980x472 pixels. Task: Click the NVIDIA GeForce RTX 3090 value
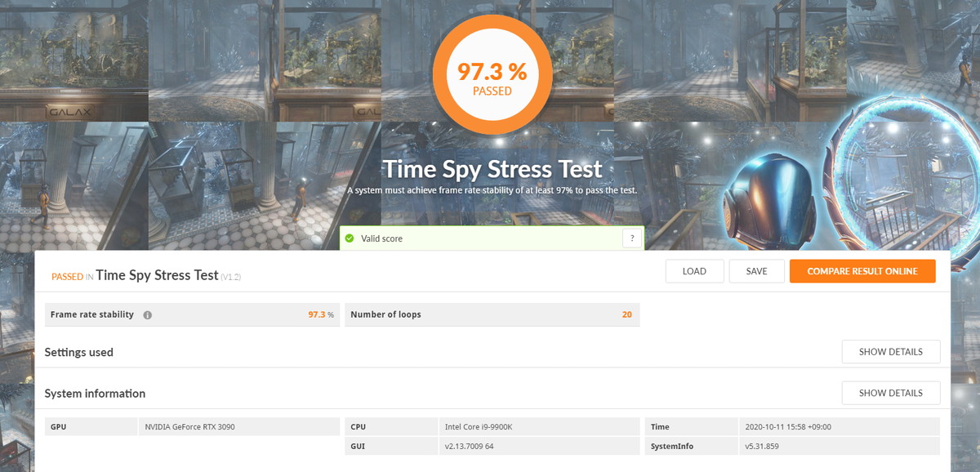point(189,426)
